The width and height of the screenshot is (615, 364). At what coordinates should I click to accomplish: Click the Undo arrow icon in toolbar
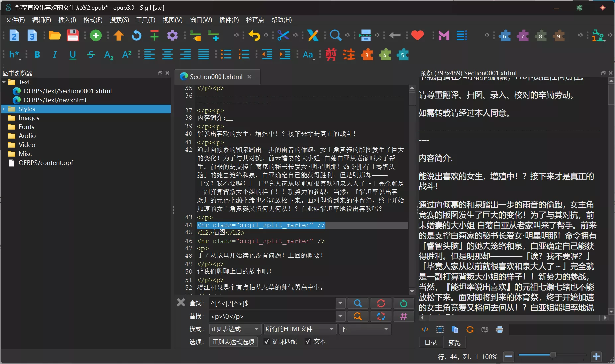(254, 36)
